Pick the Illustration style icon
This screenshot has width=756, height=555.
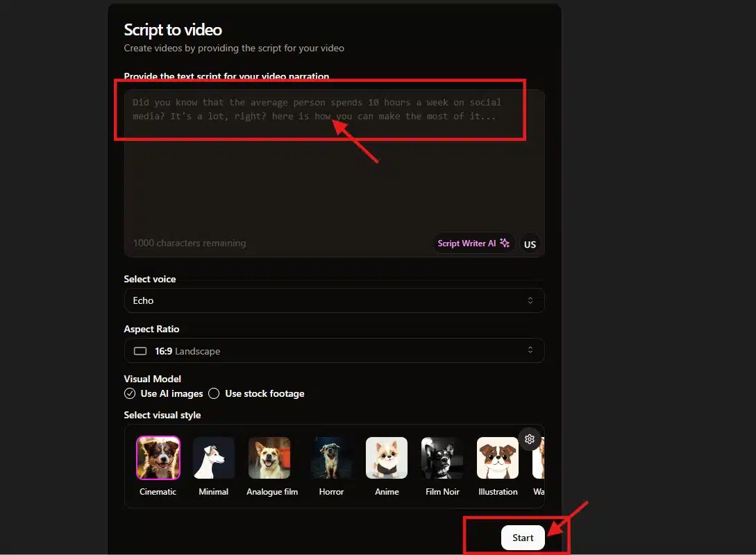click(498, 458)
